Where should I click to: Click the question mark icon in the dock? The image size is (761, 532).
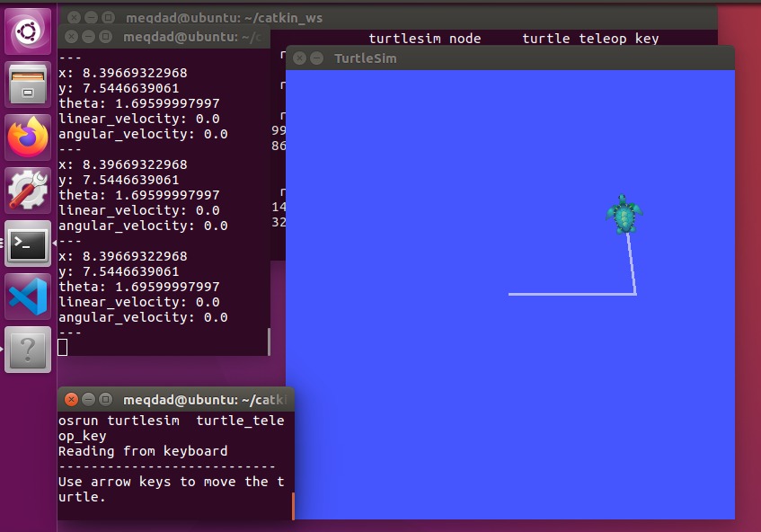tap(28, 350)
